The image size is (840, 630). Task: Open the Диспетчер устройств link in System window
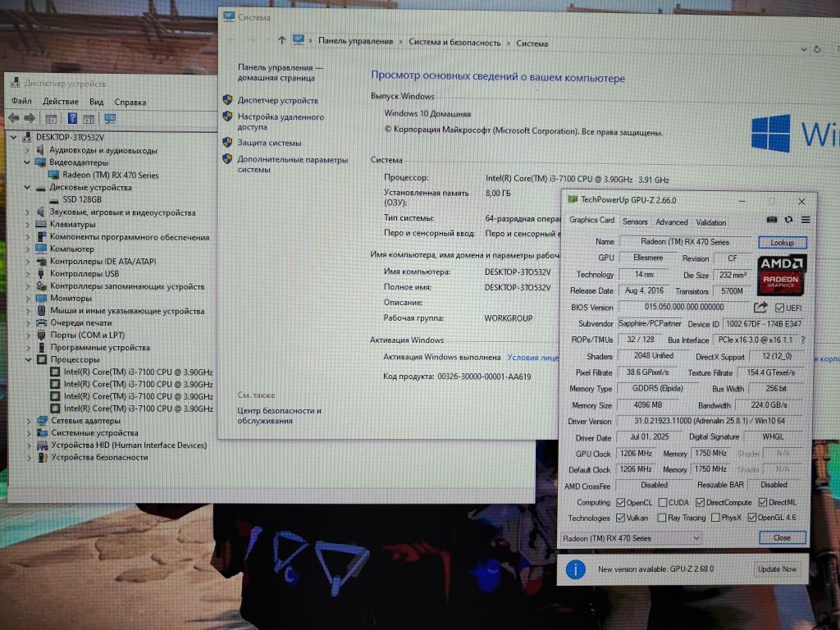(x=277, y=100)
